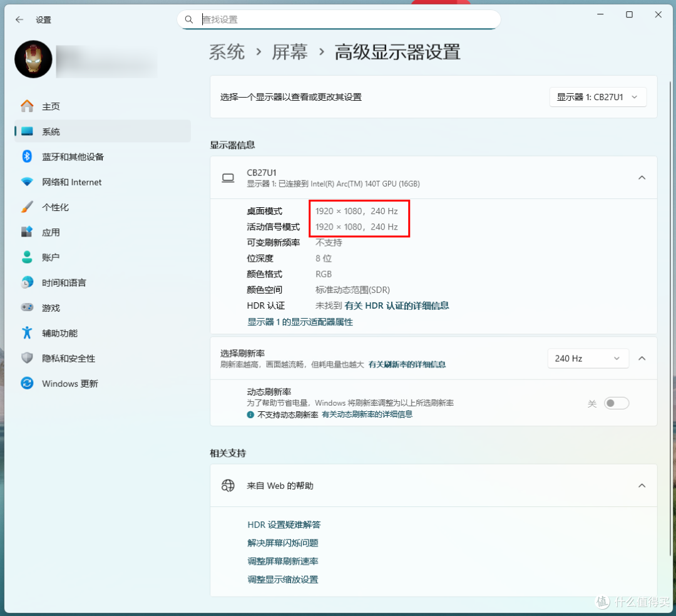
Task: Click the 个性化 paintbrush icon
Action: (27, 207)
